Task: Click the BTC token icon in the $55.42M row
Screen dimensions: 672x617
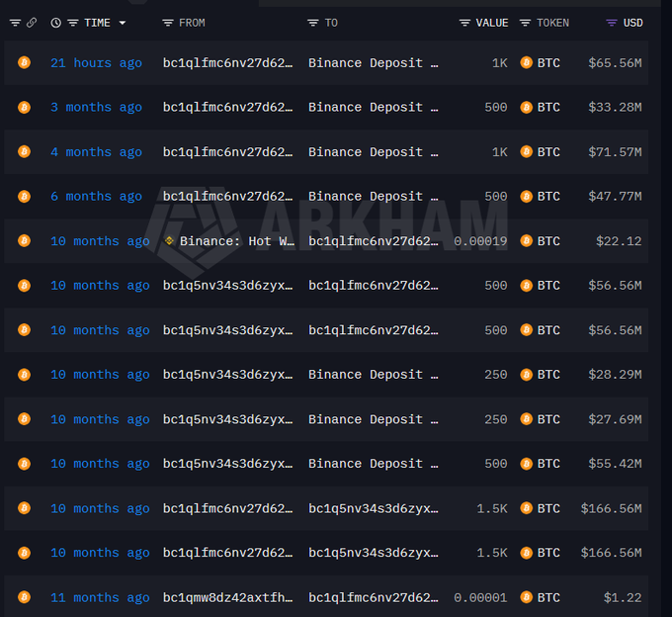Action: [x=527, y=464]
